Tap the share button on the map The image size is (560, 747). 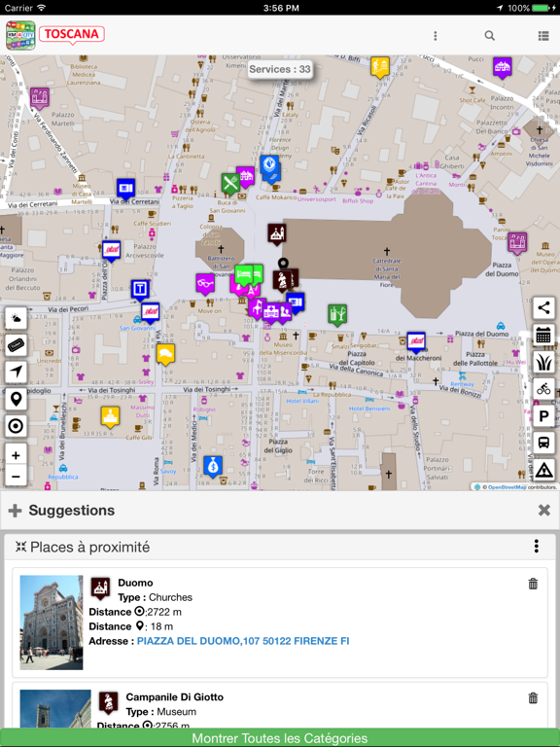click(x=543, y=307)
